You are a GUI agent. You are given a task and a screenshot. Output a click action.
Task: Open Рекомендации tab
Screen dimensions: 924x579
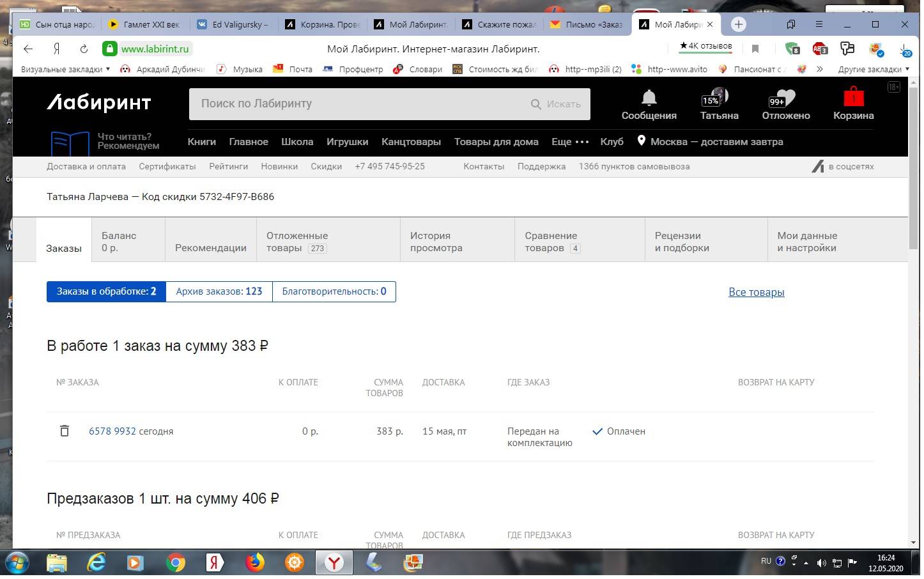tap(211, 240)
